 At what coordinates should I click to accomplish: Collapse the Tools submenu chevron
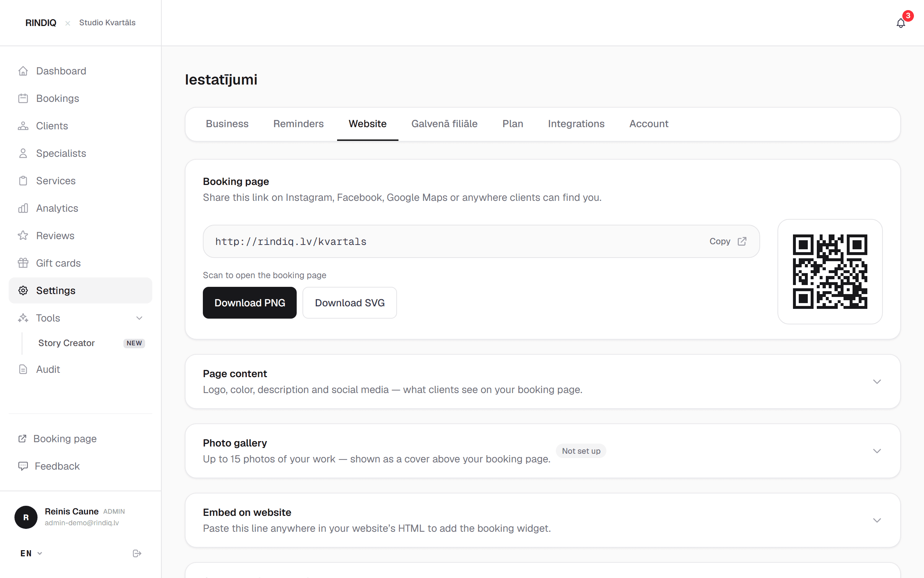pos(139,318)
